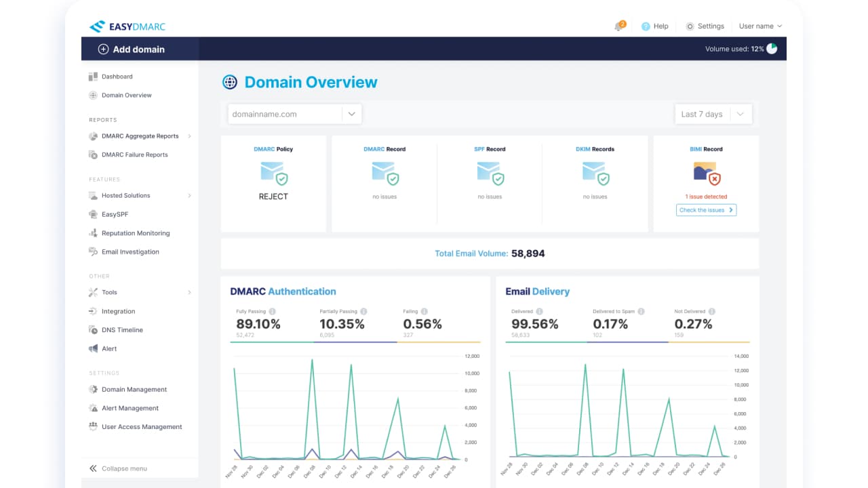
Task: Click the Partially Passing info icon
Action: [x=364, y=312]
